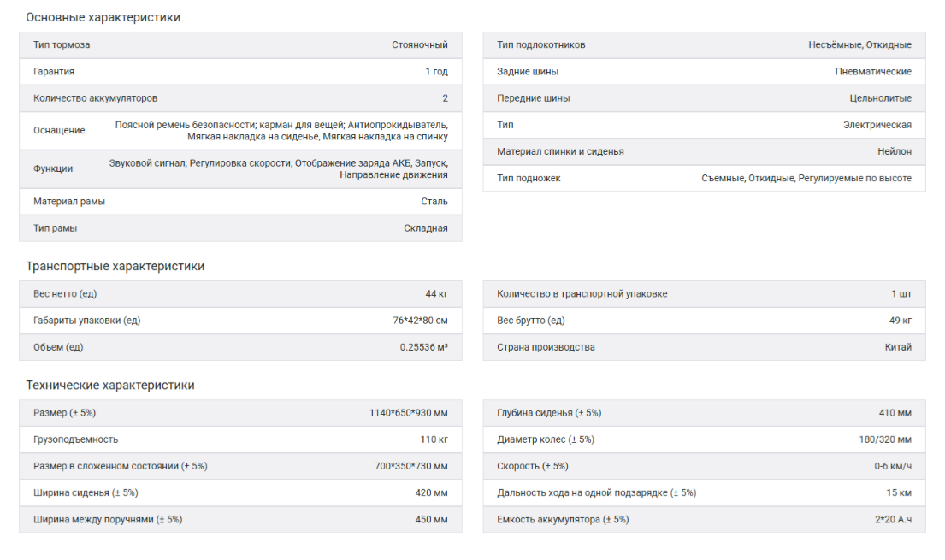Select the "Габариты упаковки (ед)" row label

[x=86, y=321]
